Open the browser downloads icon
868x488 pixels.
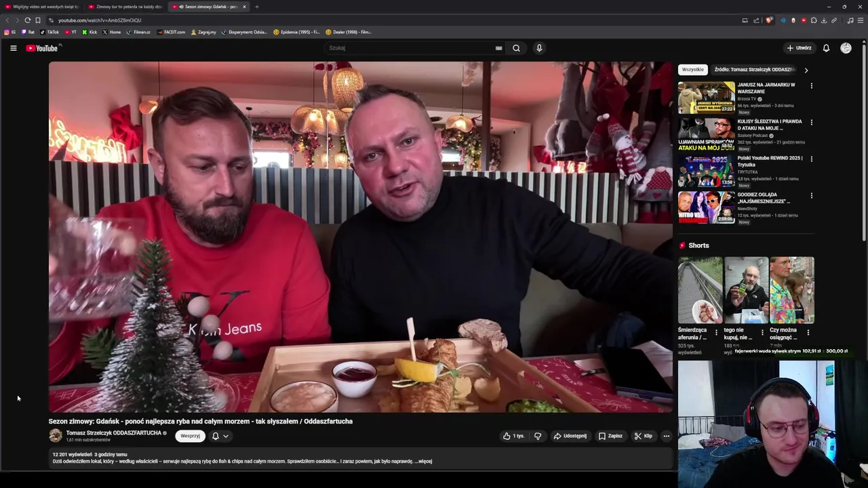coord(824,20)
